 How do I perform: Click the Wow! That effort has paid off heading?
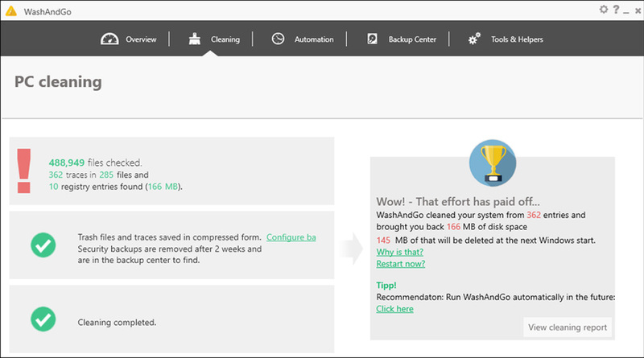[458, 202]
